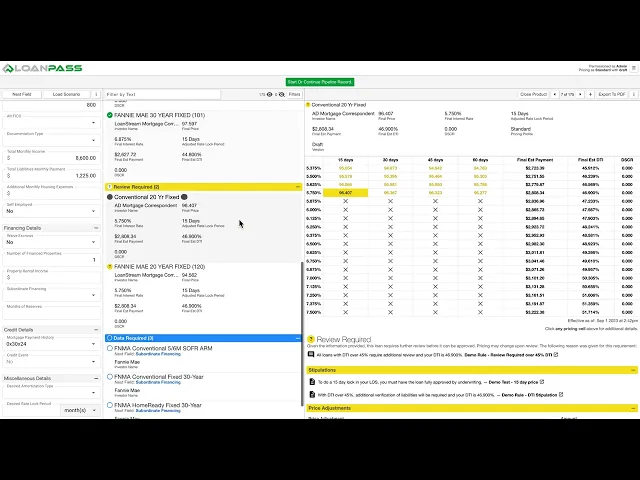This screenshot has width=640, height=480.
Task: Focus the Filter by Text input
Action: (x=162, y=94)
